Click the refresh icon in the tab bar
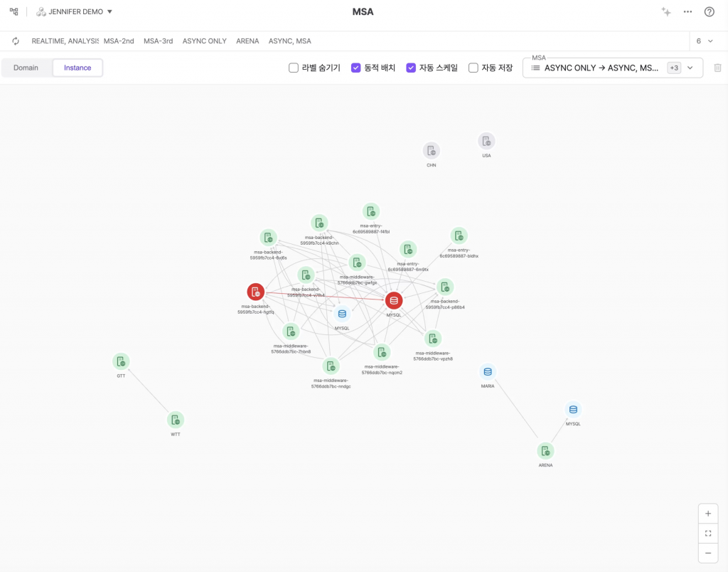 (16, 41)
